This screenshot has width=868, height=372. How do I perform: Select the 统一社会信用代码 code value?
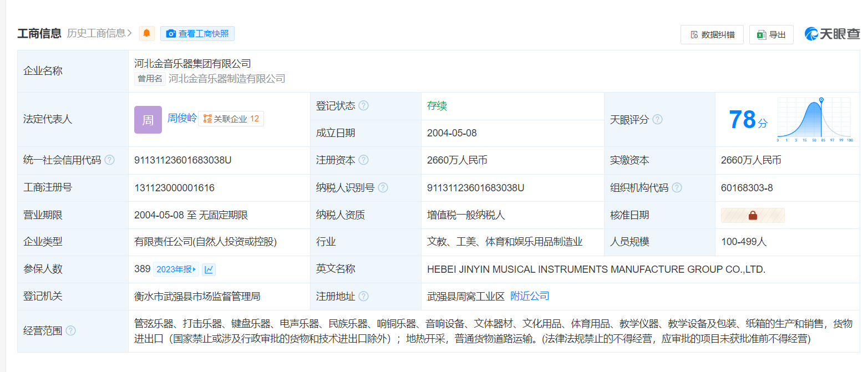[x=183, y=160]
